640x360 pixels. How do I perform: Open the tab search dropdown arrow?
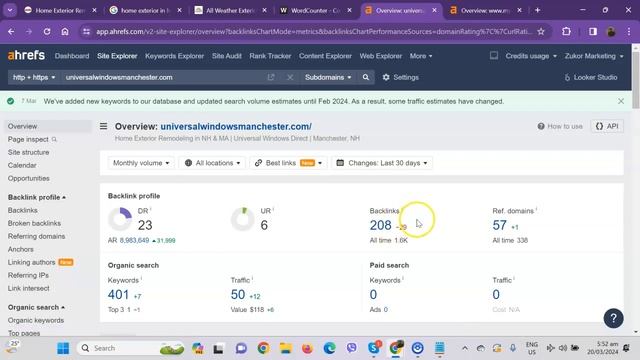point(10,10)
